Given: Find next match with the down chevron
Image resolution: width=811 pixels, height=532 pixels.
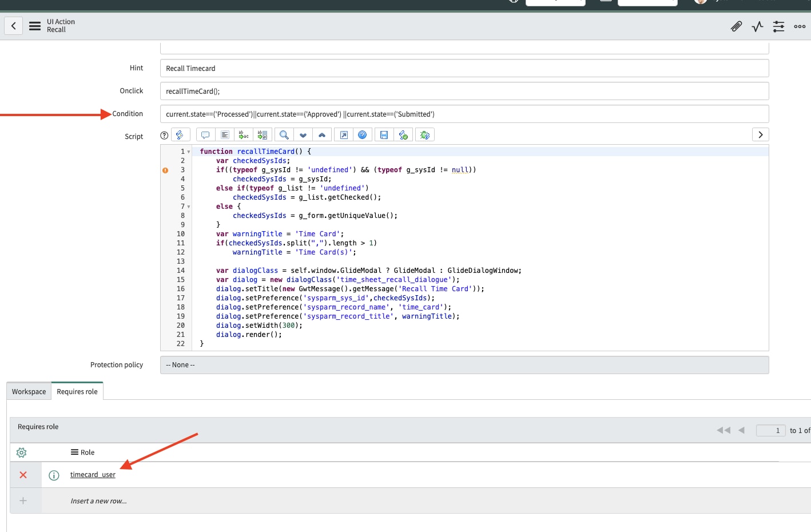Looking at the screenshot, I should [x=303, y=135].
